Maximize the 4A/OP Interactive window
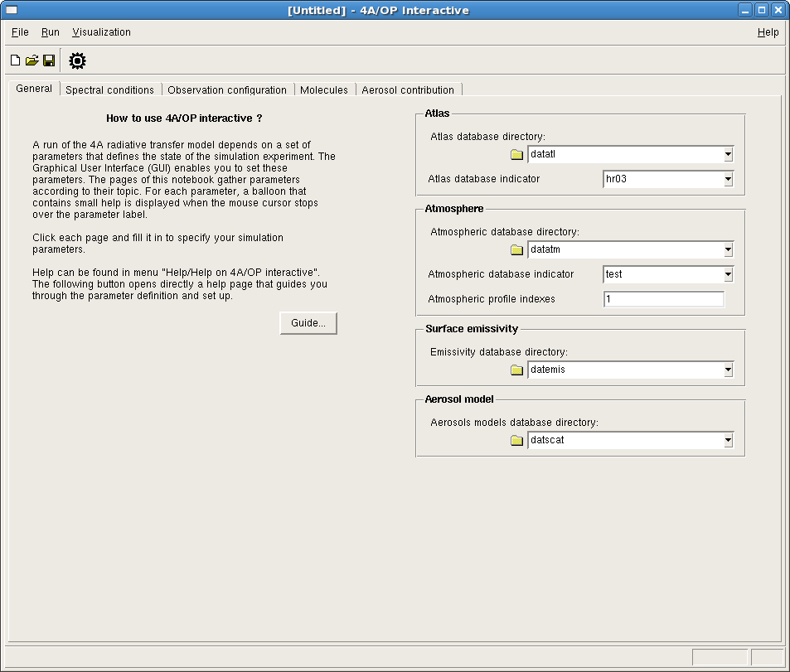This screenshot has height=672, width=790. pyautogui.click(x=762, y=10)
